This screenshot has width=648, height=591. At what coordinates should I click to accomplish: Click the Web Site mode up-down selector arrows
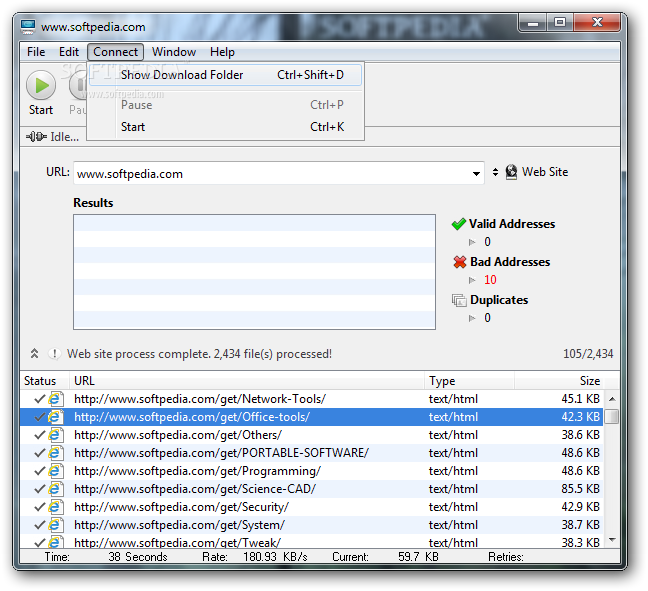(495, 172)
